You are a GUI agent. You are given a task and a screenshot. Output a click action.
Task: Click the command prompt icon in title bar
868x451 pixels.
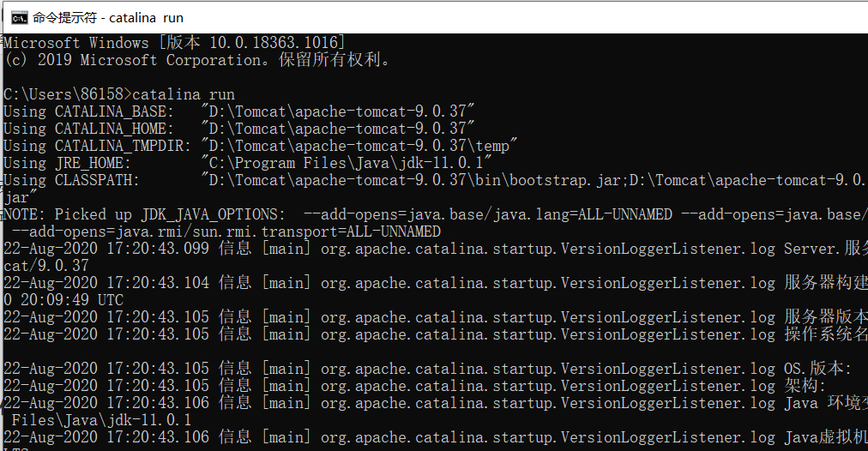pyautogui.click(x=19, y=18)
